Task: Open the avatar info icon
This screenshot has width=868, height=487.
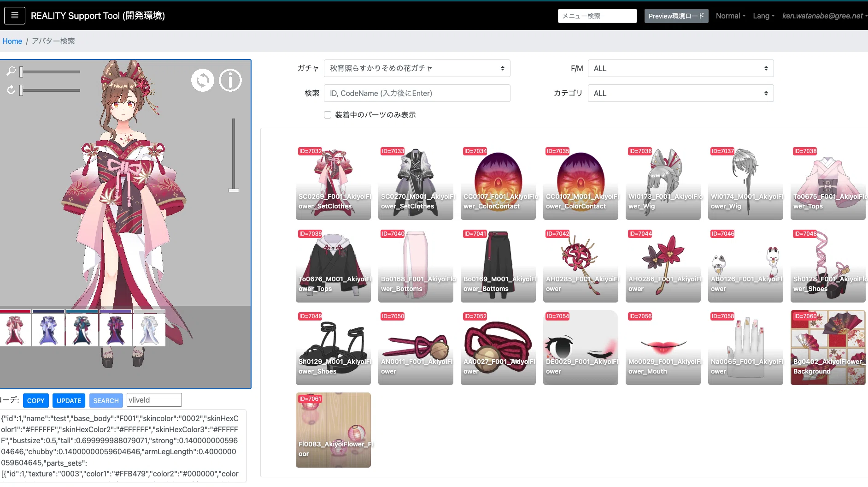Action: 230,80
